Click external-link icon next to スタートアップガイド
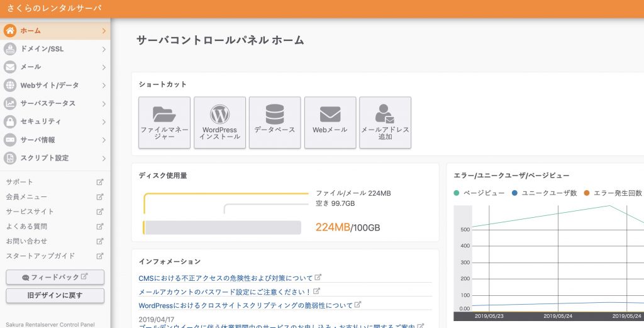The image size is (644, 328). [x=100, y=256]
